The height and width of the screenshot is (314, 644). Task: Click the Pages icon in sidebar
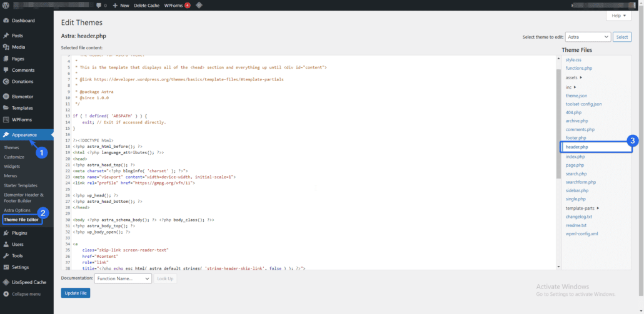[x=6, y=59]
